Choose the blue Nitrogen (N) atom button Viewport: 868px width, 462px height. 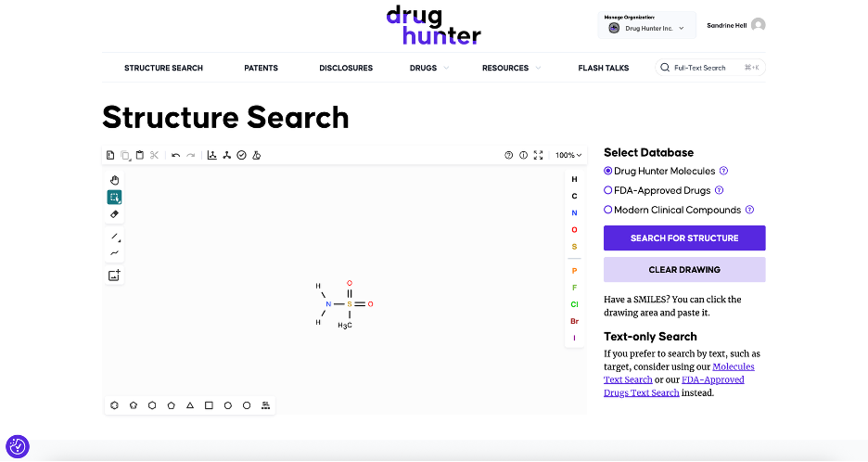click(574, 212)
